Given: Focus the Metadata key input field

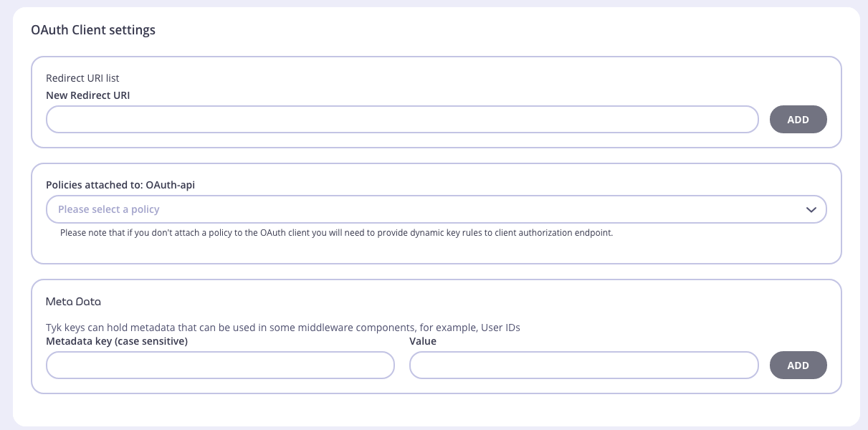Looking at the screenshot, I should (220, 365).
